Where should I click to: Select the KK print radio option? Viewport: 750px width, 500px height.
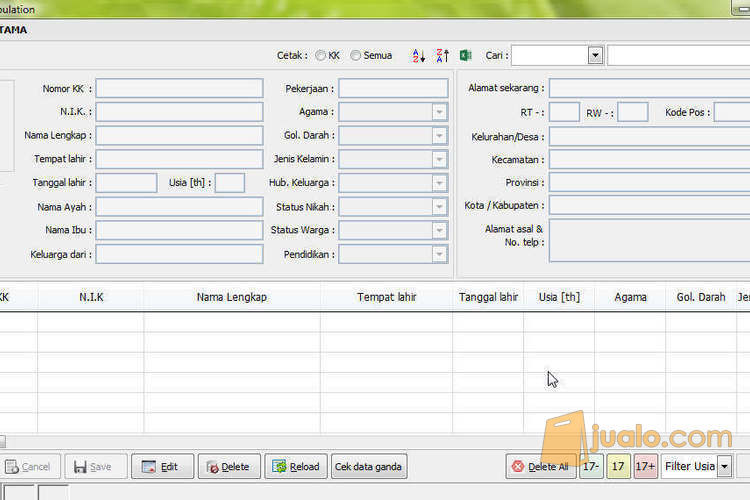(x=320, y=56)
